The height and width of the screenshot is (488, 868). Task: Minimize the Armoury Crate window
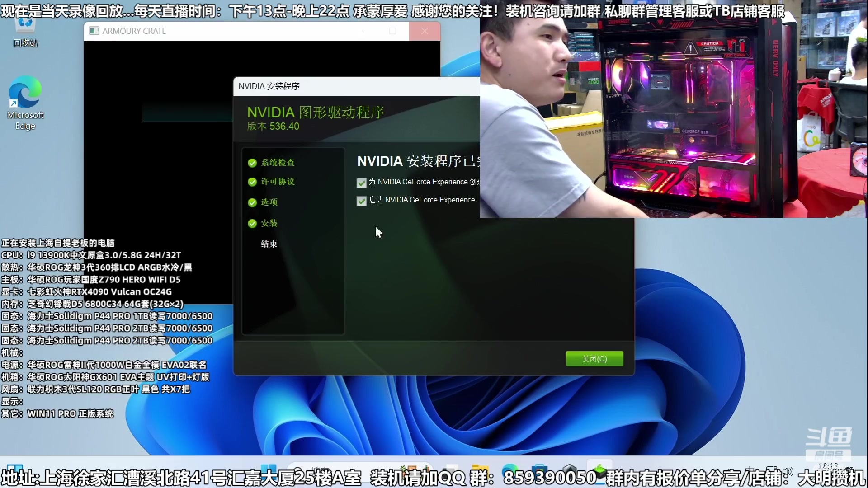click(x=361, y=31)
